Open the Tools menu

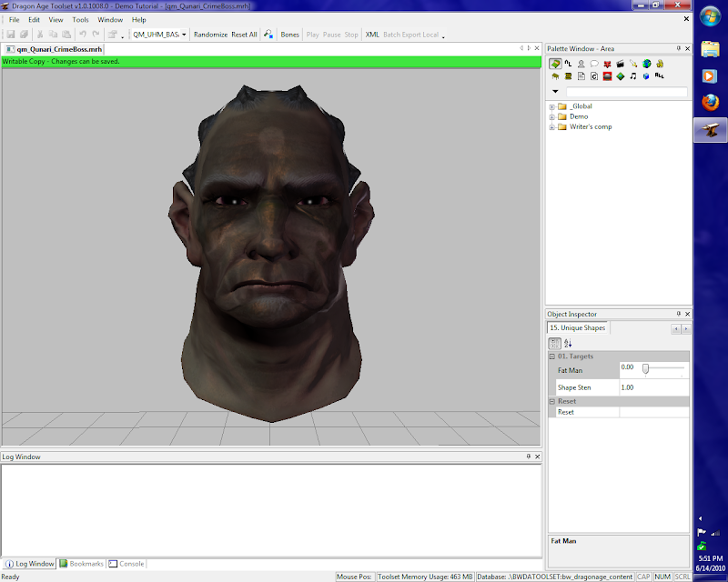tap(81, 19)
